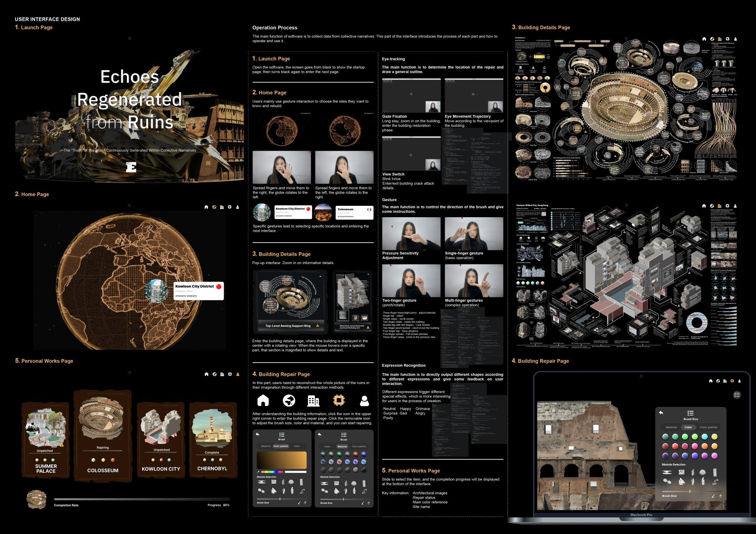This screenshot has height=534, width=756.
Task: Click back arrow in Color palette brush panel
Action: coord(258,434)
